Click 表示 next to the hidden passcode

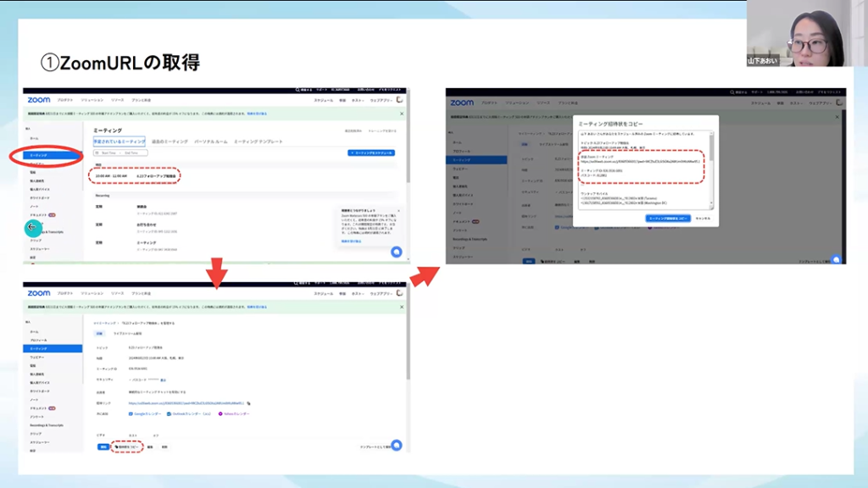163,380
